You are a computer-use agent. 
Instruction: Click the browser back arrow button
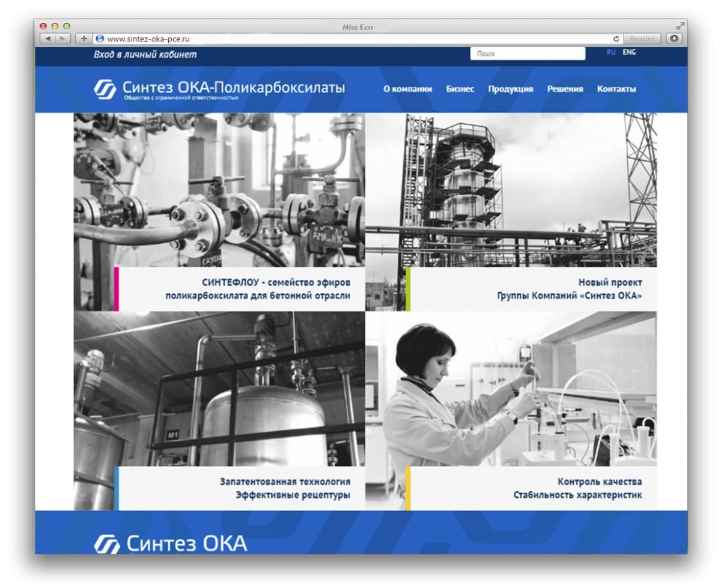pos(47,38)
